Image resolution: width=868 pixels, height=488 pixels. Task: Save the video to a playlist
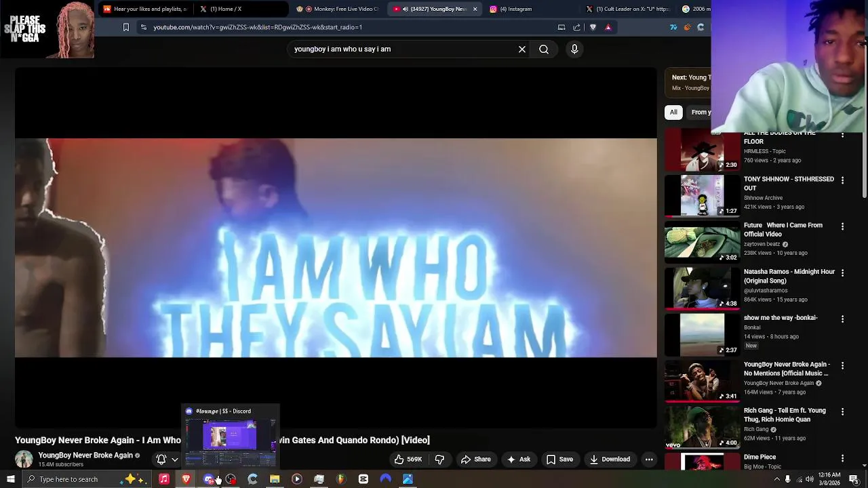pyautogui.click(x=559, y=459)
